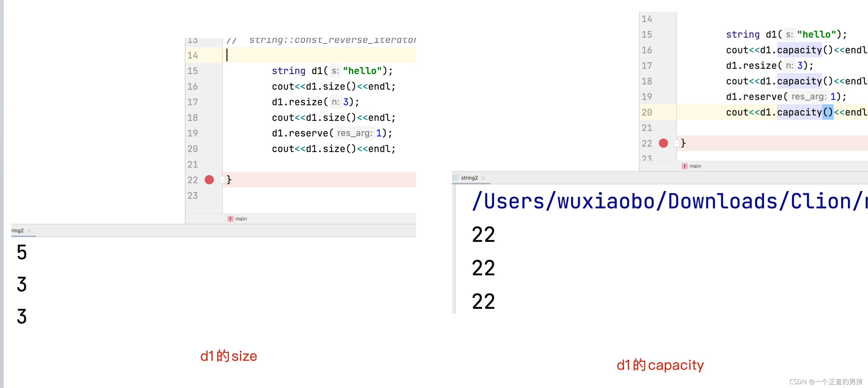The height and width of the screenshot is (388, 868).
Task: Select the ring2 console tab
Action: pyautogui.click(x=17, y=231)
